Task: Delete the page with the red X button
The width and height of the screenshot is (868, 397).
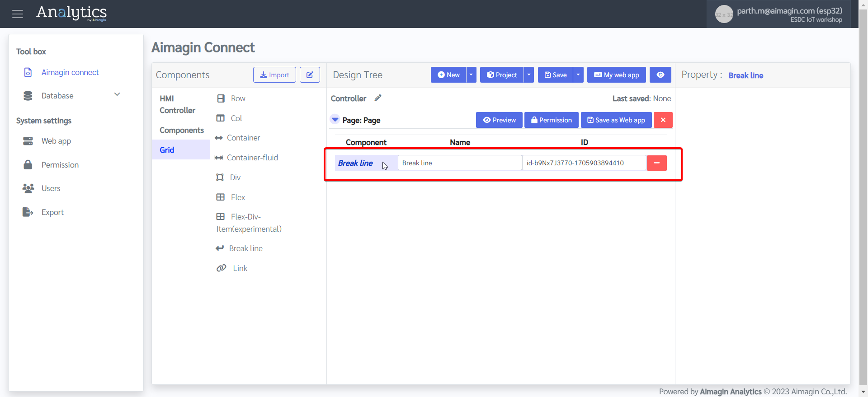Action: click(663, 120)
